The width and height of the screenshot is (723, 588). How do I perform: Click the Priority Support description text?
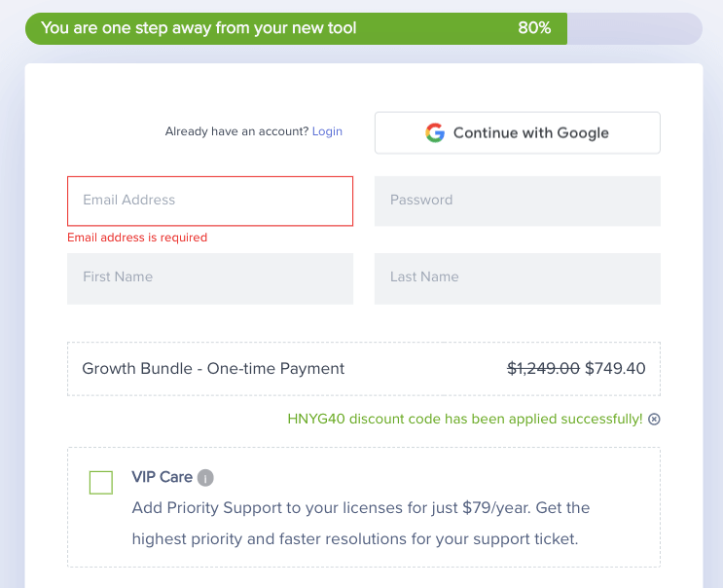(360, 523)
